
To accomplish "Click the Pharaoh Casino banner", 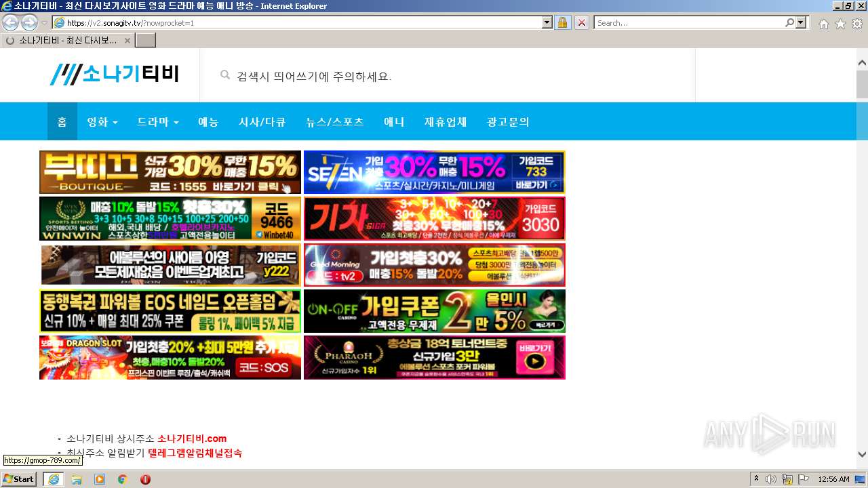I will pyautogui.click(x=435, y=357).
